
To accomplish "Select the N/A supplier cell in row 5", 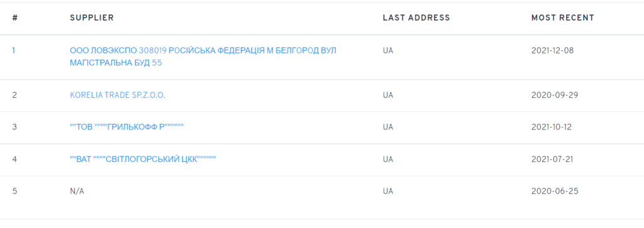I will [77, 191].
